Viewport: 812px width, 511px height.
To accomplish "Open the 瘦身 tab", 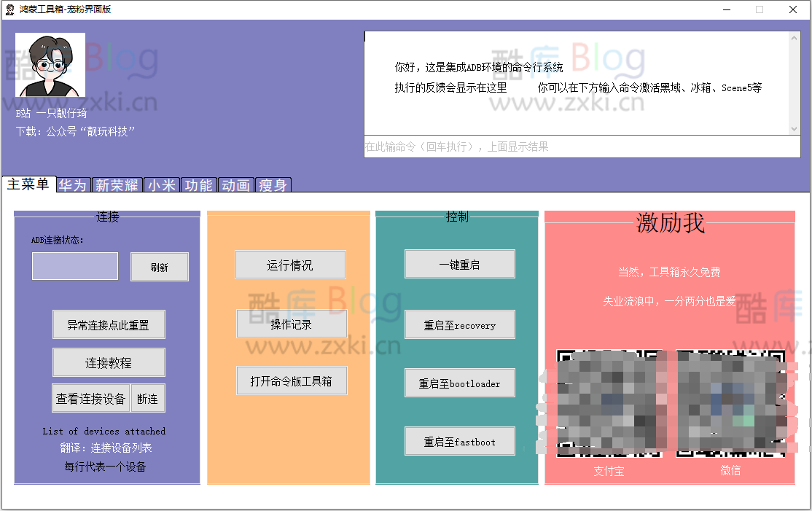I will pos(273,185).
